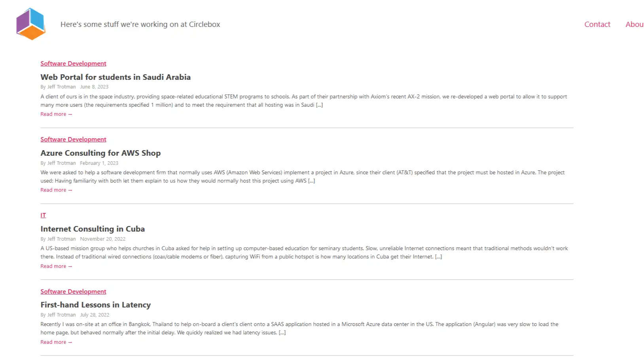Click Read more under Saudi Arabia post
This screenshot has height=362, width=644.
[x=56, y=114]
